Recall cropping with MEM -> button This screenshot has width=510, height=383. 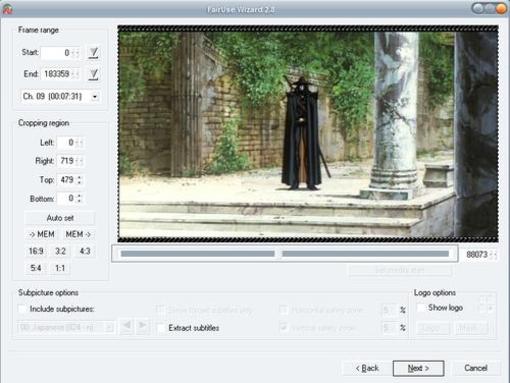(x=78, y=234)
